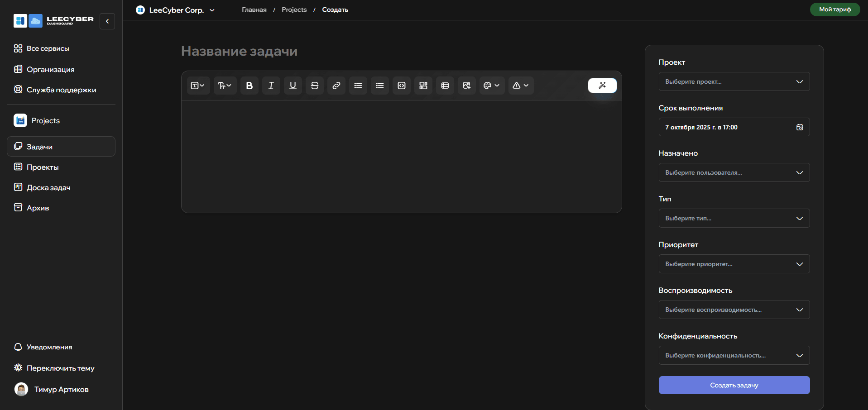Insert a link with the chain icon
This screenshot has width=868, height=410.
point(336,86)
